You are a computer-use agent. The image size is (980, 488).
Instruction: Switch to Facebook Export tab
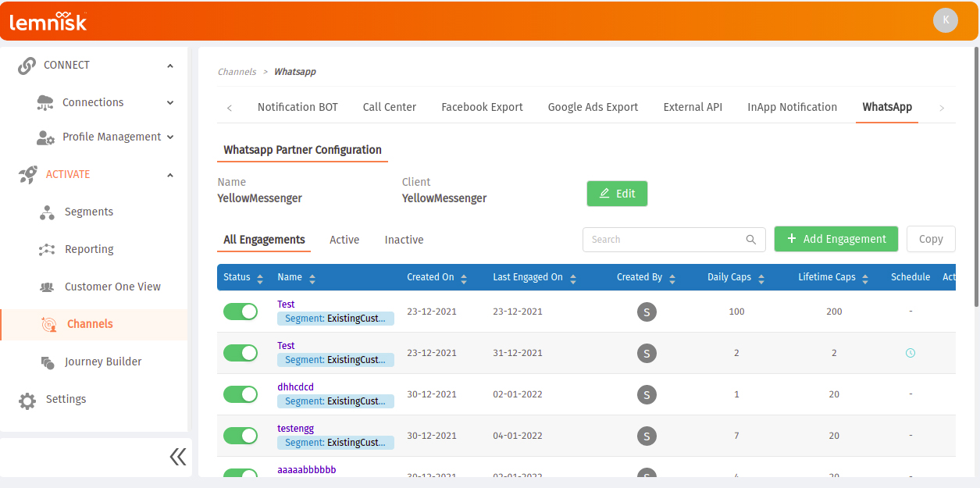482,108
